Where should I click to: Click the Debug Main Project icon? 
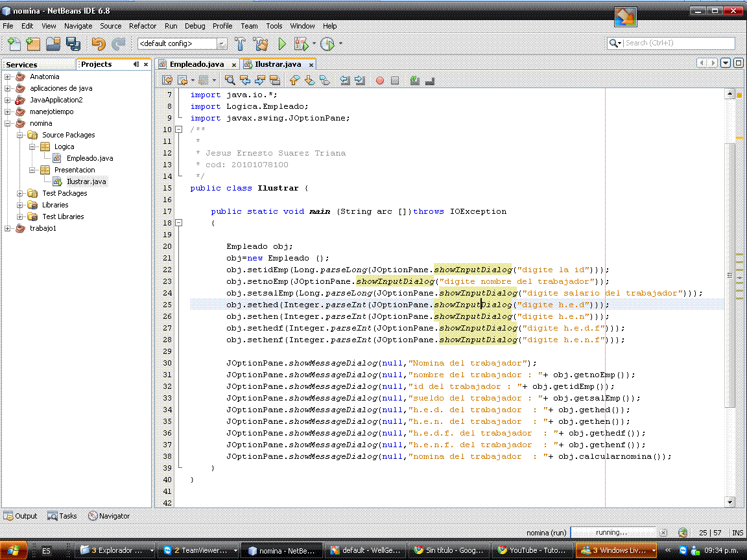[x=301, y=44]
